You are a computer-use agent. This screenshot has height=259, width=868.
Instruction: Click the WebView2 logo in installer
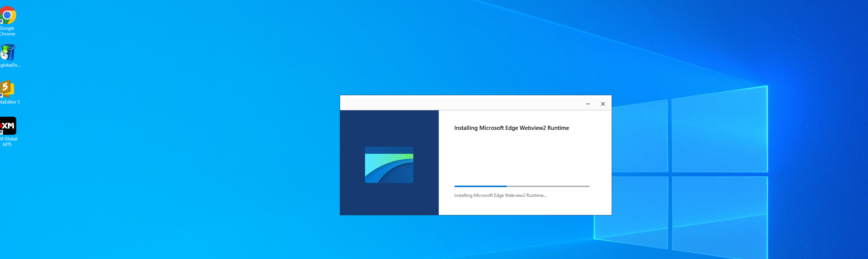[389, 165]
